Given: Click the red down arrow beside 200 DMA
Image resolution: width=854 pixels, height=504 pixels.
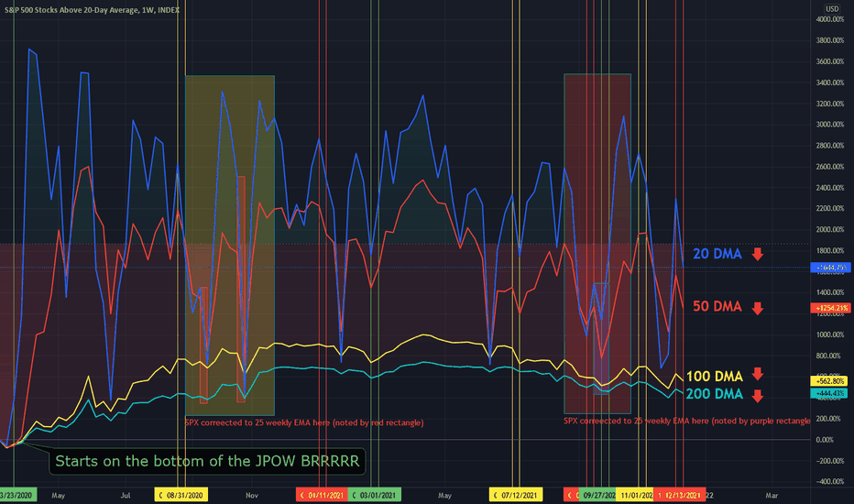Looking at the screenshot, I should [x=758, y=396].
